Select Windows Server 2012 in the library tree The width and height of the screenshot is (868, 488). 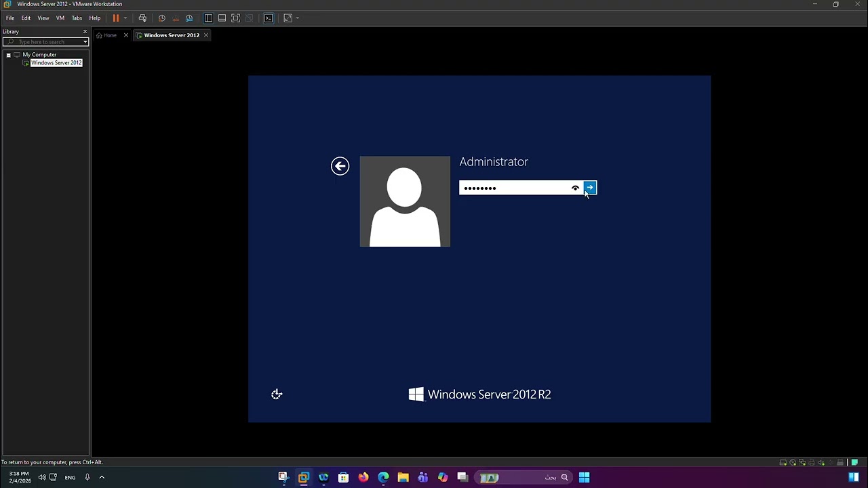pos(56,63)
